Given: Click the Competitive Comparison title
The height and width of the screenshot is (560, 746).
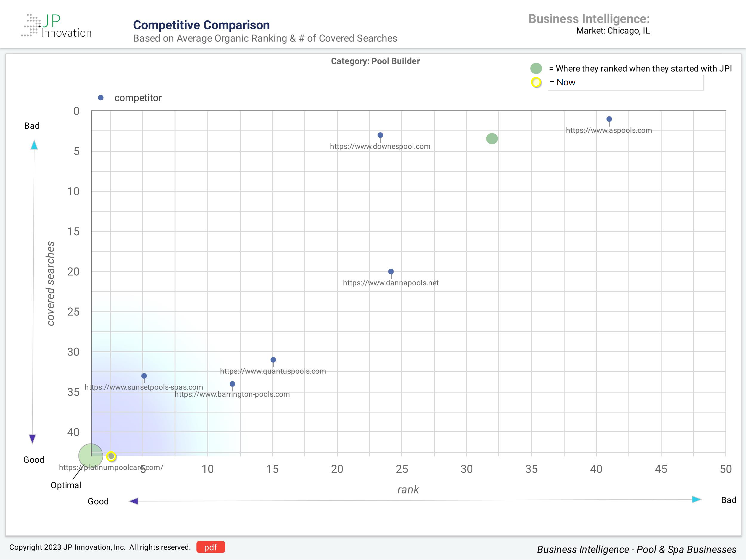Looking at the screenshot, I should 201,25.
